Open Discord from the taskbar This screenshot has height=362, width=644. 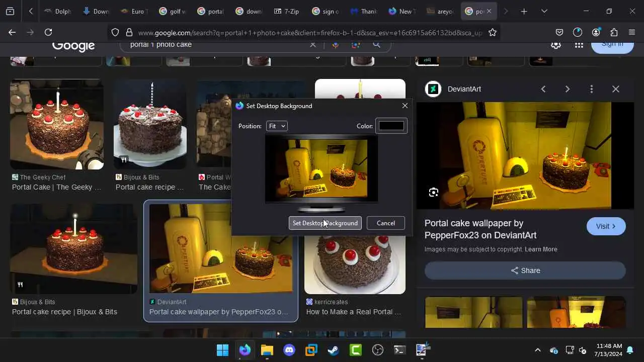coord(289,350)
